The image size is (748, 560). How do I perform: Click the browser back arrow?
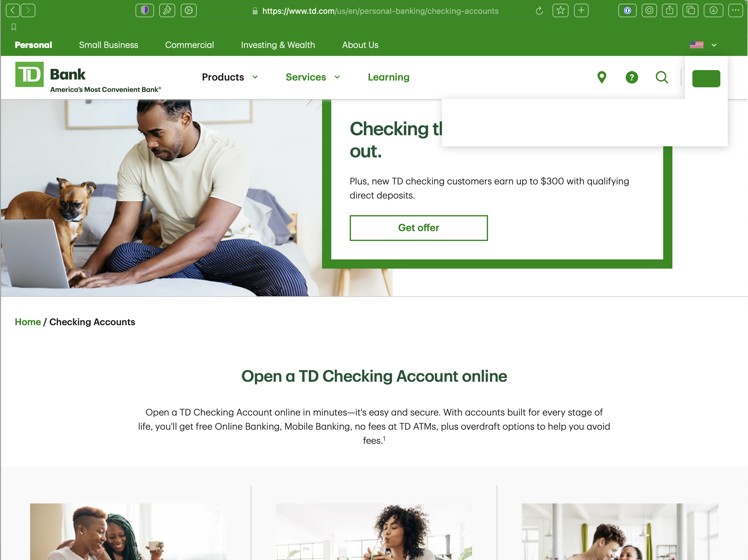click(13, 10)
